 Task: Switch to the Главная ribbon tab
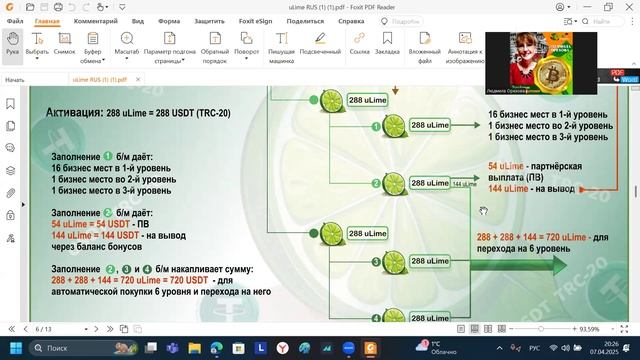point(47,21)
